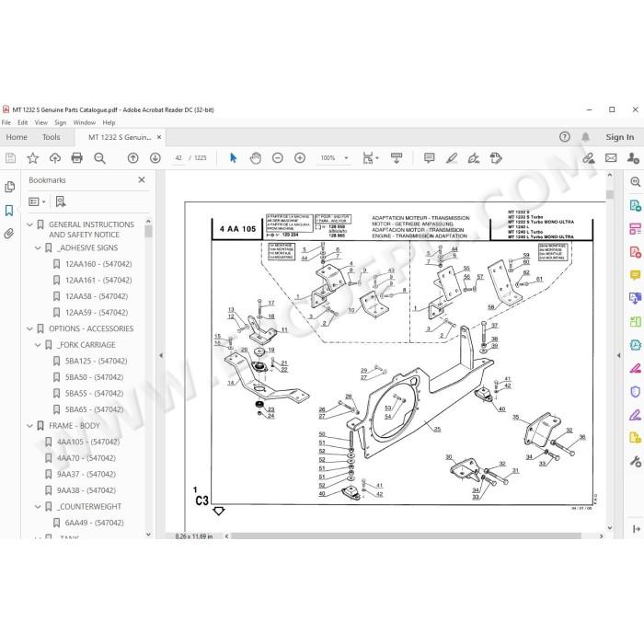644x644 pixels.
Task: Open bookmark 5BA125 - (547042)
Action: (x=96, y=361)
